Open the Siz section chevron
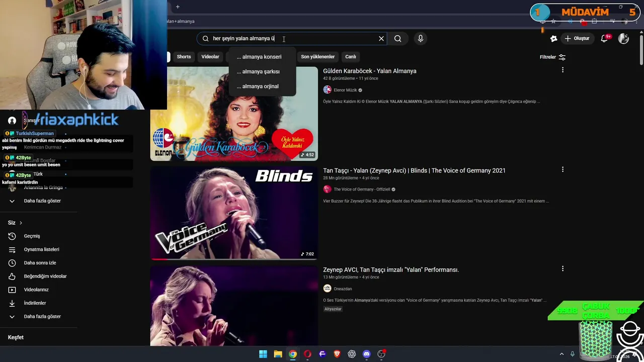Image resolution: width=644 pixels, height=362 pixels. tap(21, 223)
